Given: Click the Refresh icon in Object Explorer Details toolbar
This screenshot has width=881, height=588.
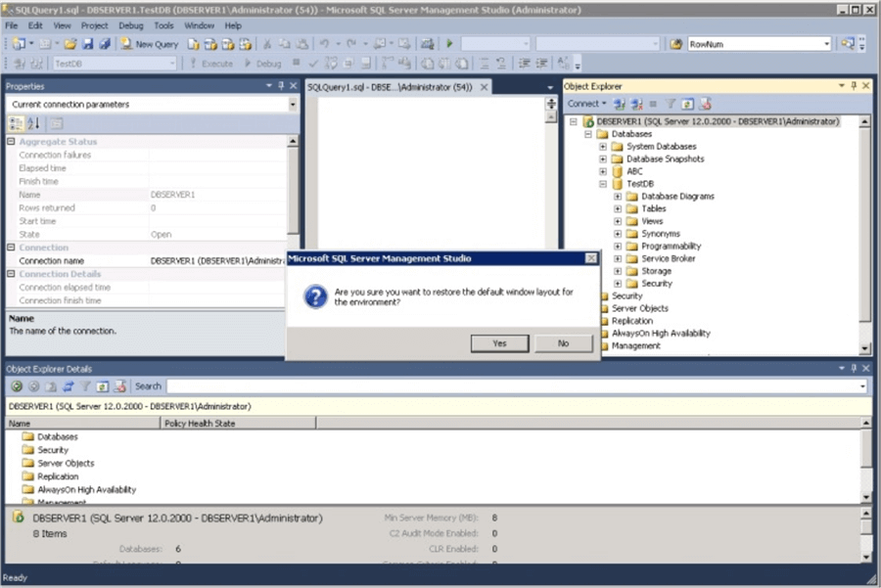Looking at the screenshot, I should [102, 386].
